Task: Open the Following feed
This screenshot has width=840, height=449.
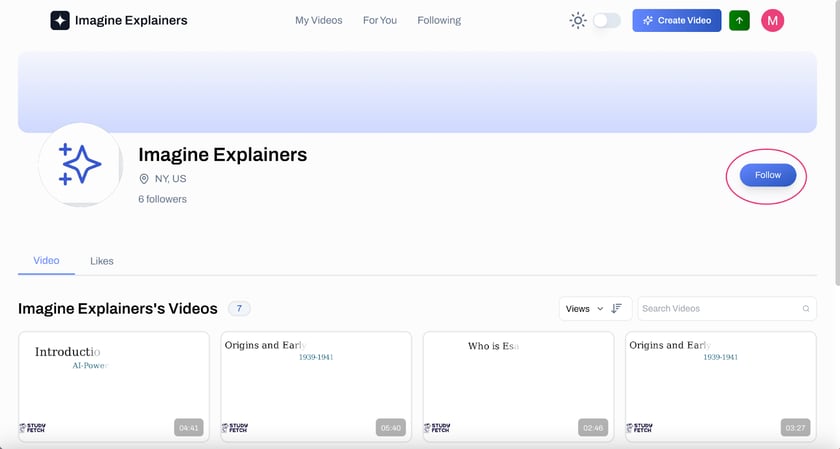Action: click(439, 20)
